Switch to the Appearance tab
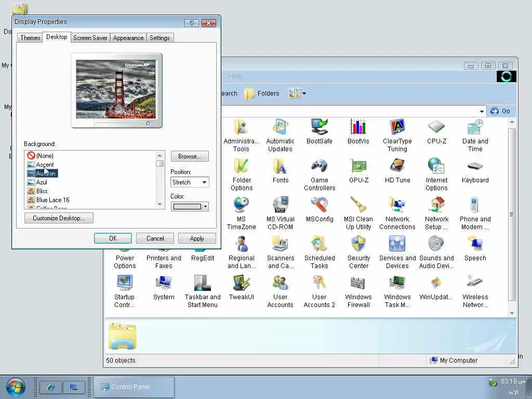 [128, 37]
